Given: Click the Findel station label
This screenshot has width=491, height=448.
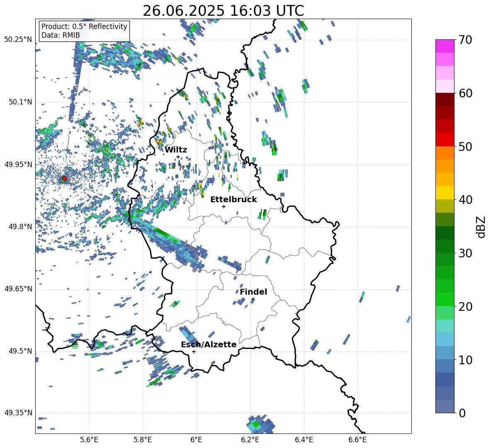Looking at the screenshot, I should point(253,292).
